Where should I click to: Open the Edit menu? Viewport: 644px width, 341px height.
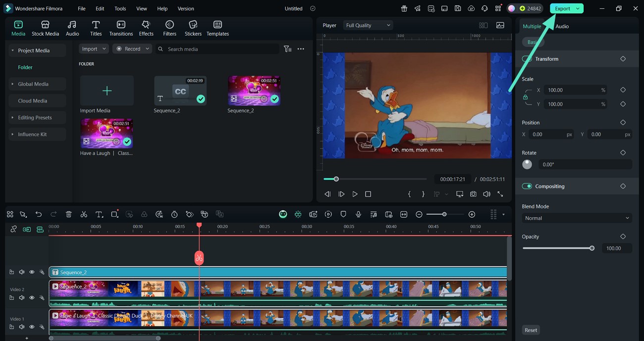click(100, 8)
